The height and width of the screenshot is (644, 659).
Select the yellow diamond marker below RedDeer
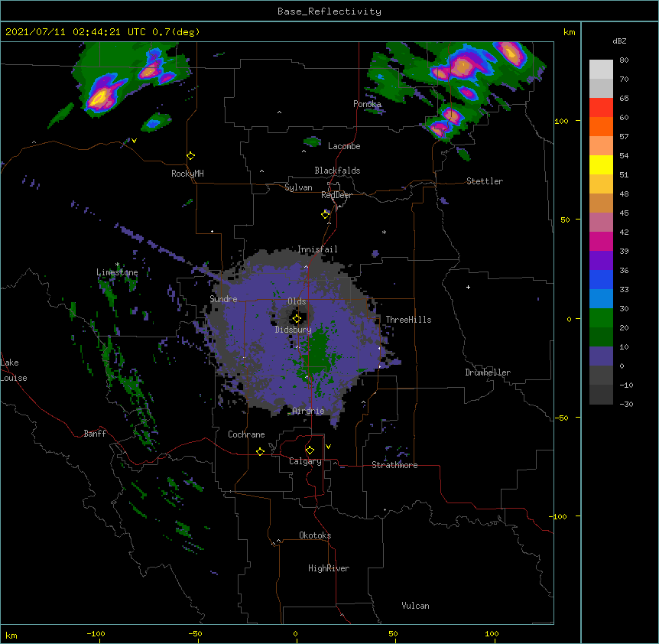tap(326, 214)
